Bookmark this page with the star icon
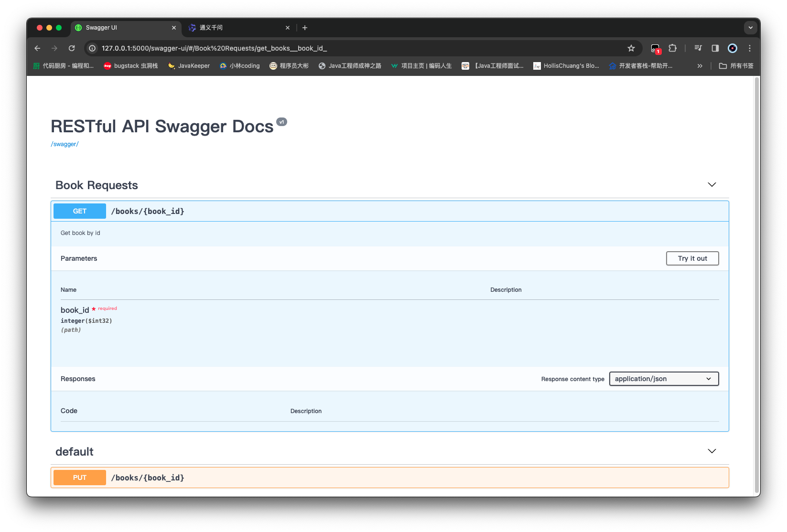Image resolution: width=787 pixels, height=532 pixels. (631, 48)
